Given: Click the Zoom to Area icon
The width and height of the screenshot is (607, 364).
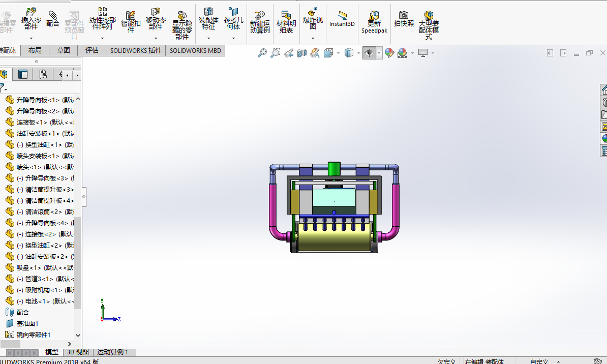Looking at the screenshot, I should click(x=275, y=53).
